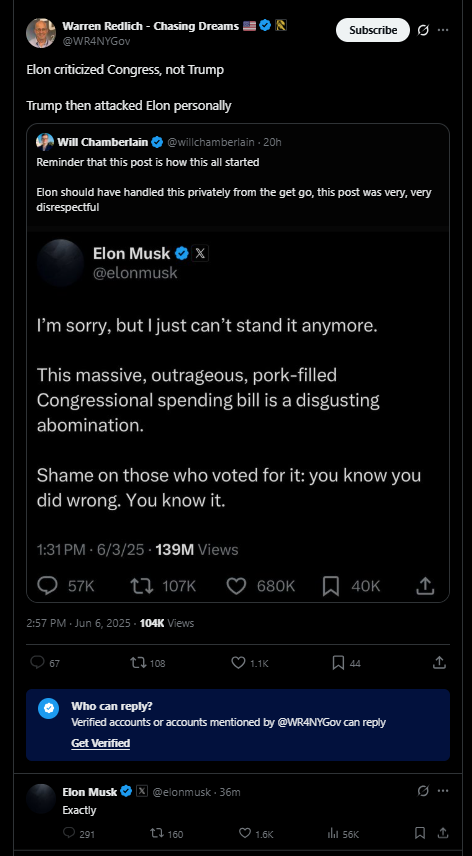472x856 pixels.
Task: Open Warren Redlich's profile avatar
Action: coord(41,33)
